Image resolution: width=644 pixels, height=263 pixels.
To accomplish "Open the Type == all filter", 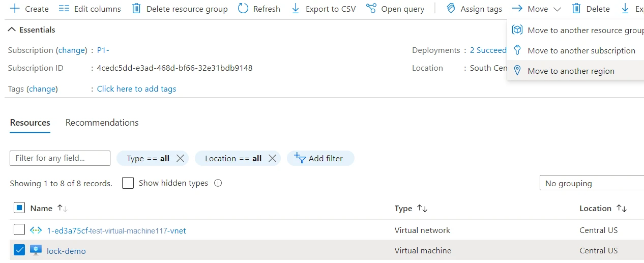I will (148, 158).
